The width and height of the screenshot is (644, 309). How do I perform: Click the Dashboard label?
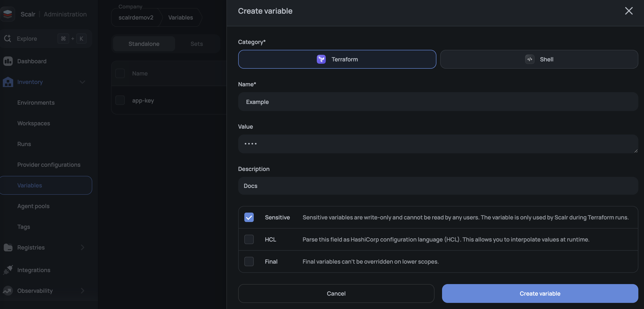tap(32, 61)
